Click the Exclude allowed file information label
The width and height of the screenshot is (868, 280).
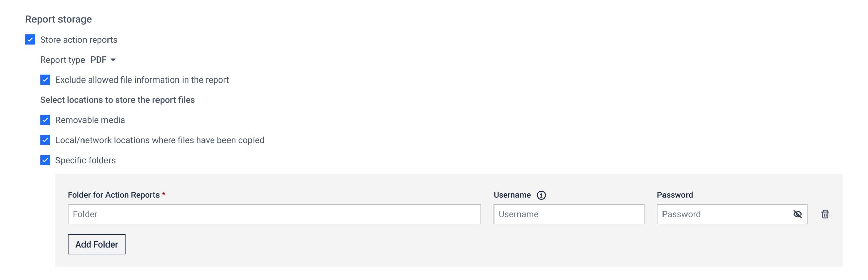tap(142, 80)
